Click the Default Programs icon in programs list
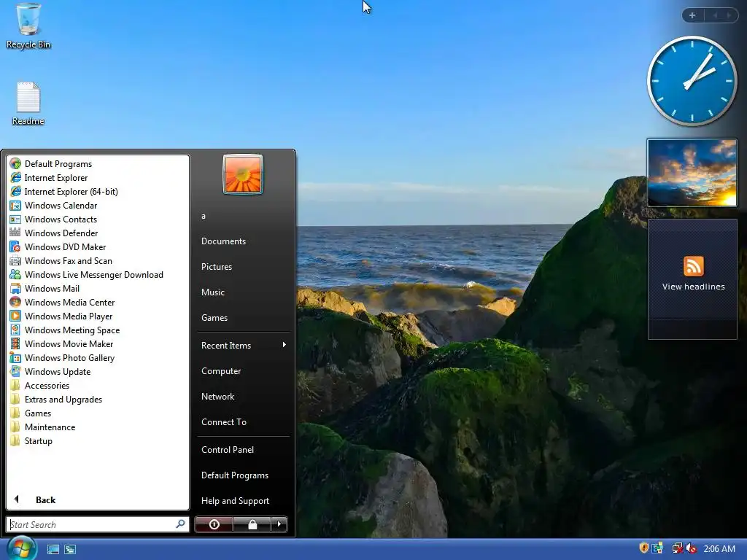This screenshot has height=560, width=747. 15,164
